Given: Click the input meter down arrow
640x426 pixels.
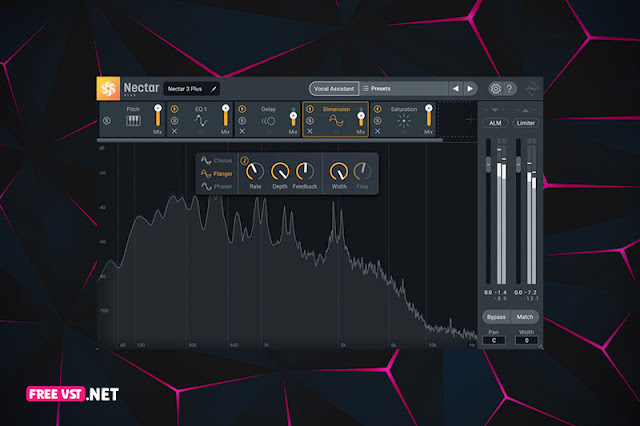Looking at the screenshot, I should [495, 110].
